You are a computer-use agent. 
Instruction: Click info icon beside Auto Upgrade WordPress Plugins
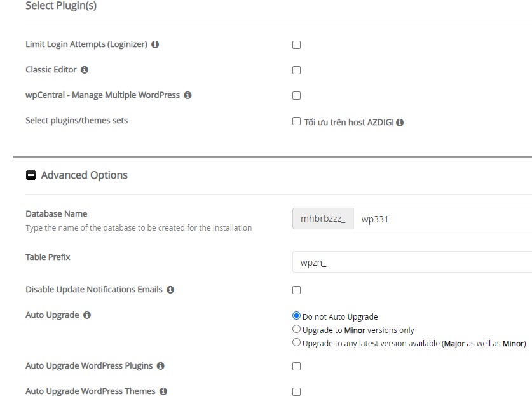pyautogui.click(x=160, y=366)
